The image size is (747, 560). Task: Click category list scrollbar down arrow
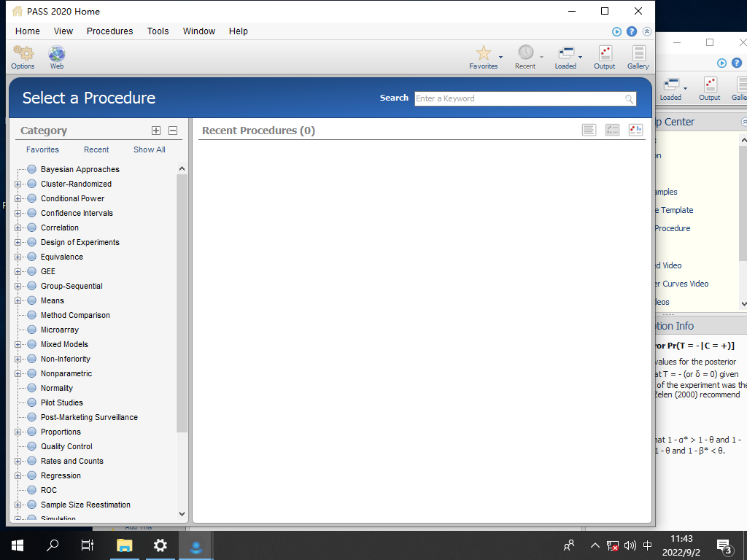(182, 514)
